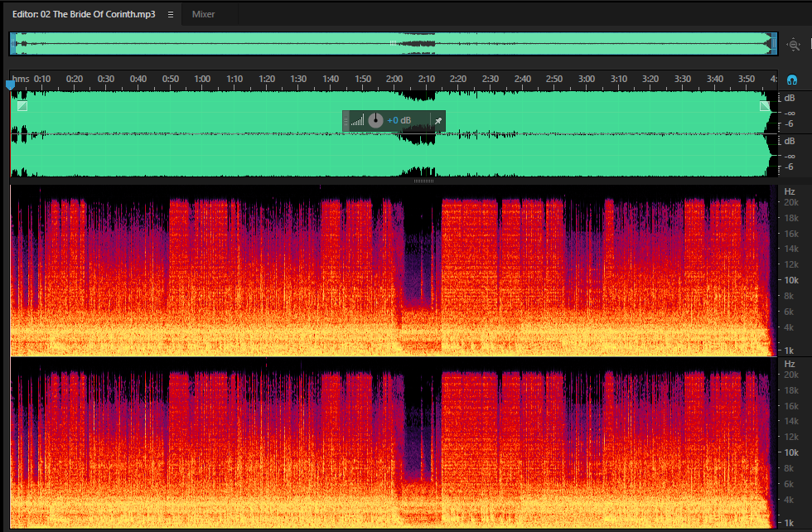Click the 10k mark on upper spectrogram scale
The width and height of the screenshot is (812, 532).
[791, 280]
